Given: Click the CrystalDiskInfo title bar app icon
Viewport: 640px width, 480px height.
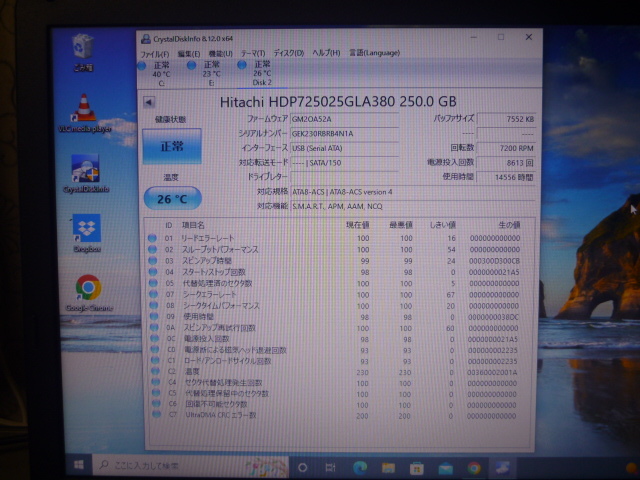Looking at the screenshot, I should point(145,39).
